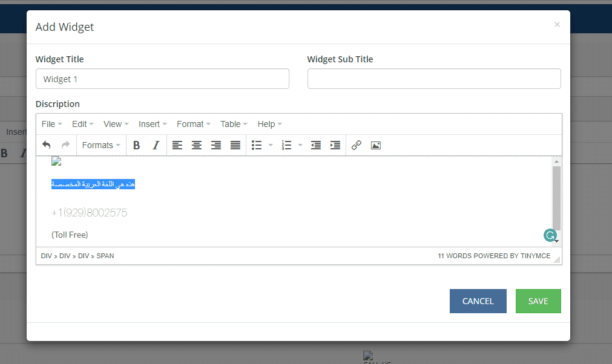Align text left in editor
Screen dimensions: 612x364
[177, 145]
